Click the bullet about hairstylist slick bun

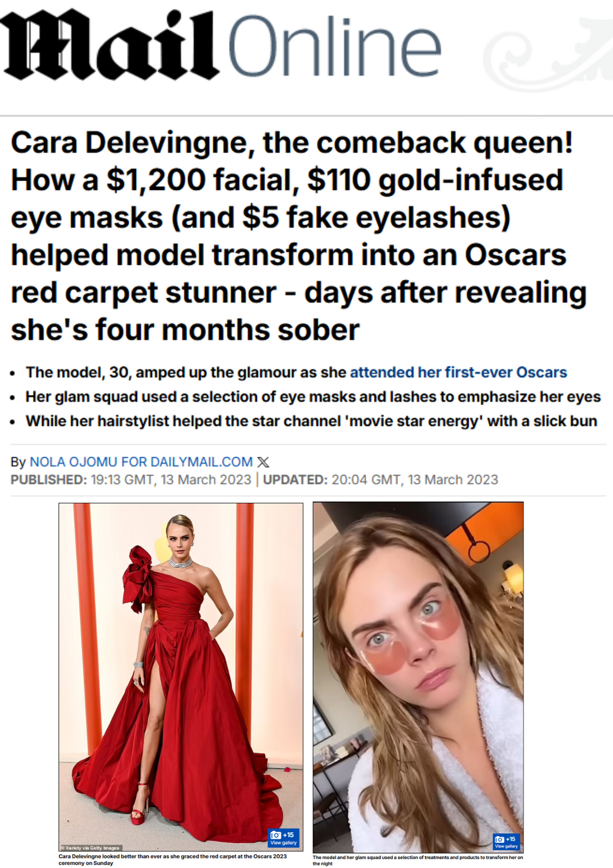point(312,421)
